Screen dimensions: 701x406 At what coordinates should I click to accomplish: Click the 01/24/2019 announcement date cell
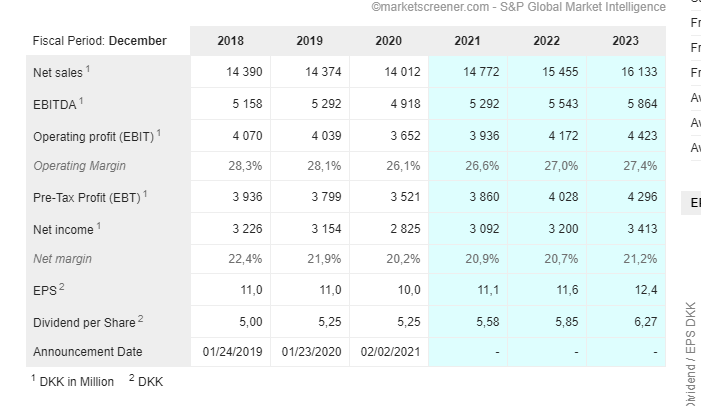coord(232,352)
